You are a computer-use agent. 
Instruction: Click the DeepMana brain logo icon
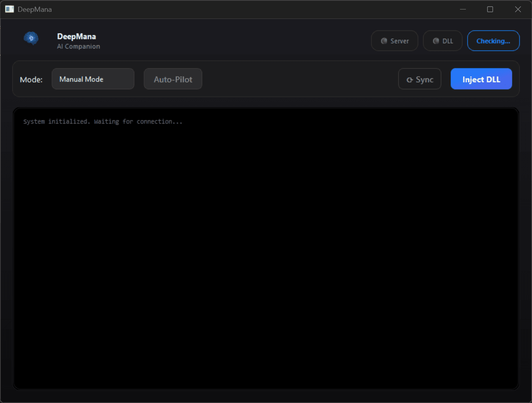[31, 38]
